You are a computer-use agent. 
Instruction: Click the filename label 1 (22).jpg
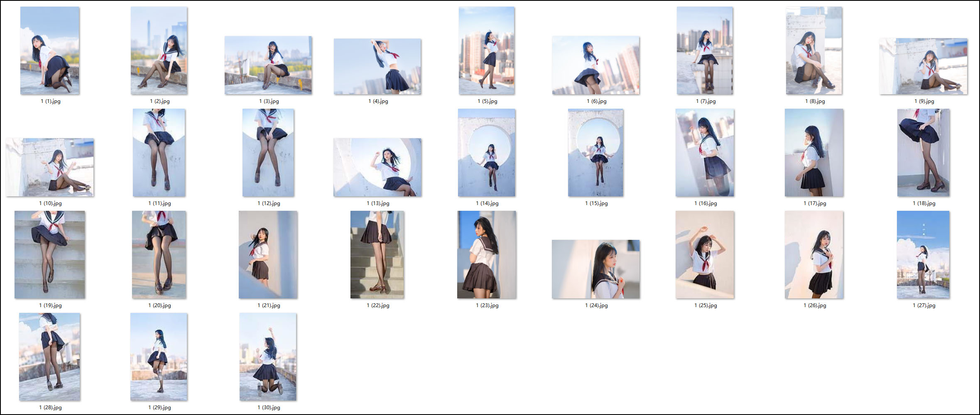(x=378, y=305)
